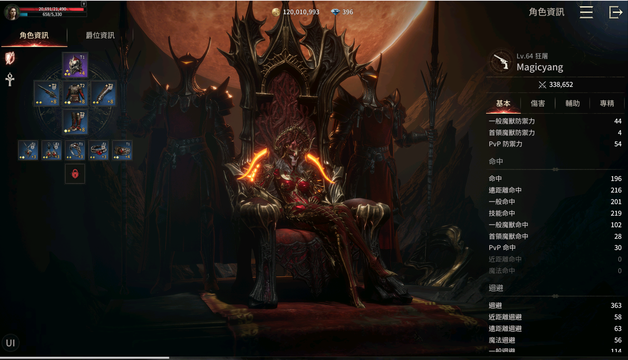
Task: Select the ring accessory slot
Action: point(75,150)
